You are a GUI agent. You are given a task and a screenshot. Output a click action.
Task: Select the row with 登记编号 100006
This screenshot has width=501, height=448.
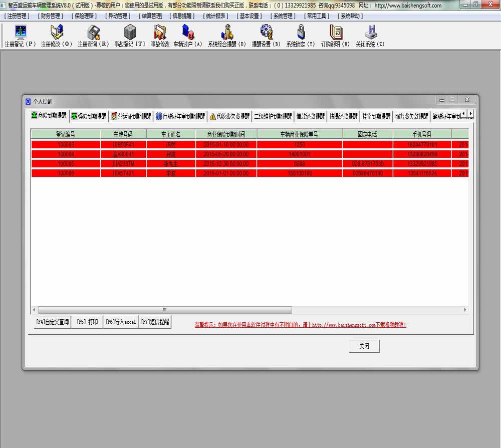250,173
